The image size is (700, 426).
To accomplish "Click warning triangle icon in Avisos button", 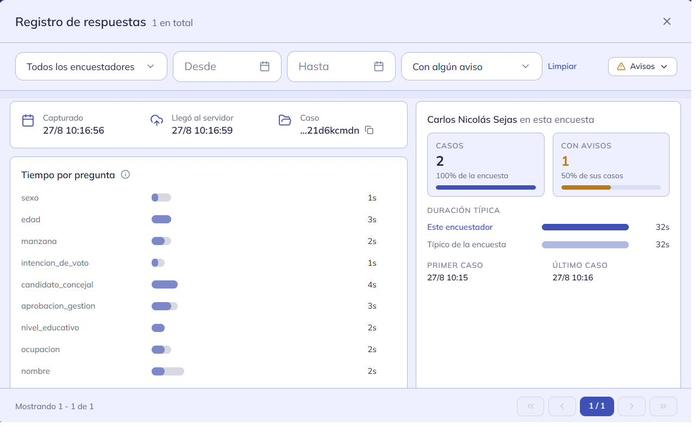I will (x=621, y=67).
